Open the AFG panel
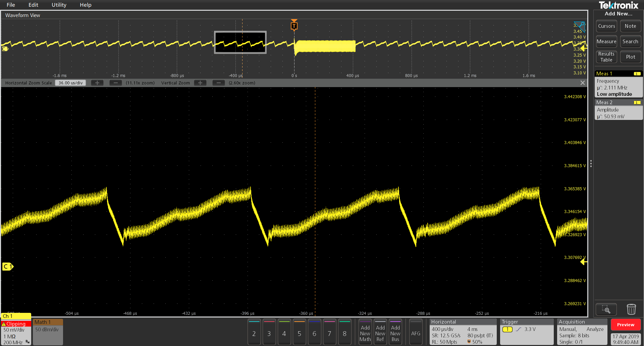Screen dimensions: 644x346 click(416, 332)
